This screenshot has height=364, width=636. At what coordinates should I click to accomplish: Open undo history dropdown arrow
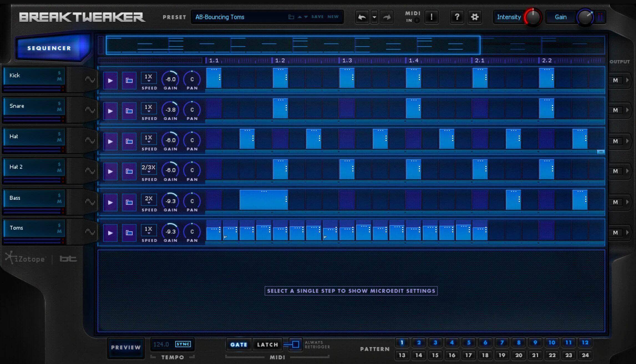(374, 17)
